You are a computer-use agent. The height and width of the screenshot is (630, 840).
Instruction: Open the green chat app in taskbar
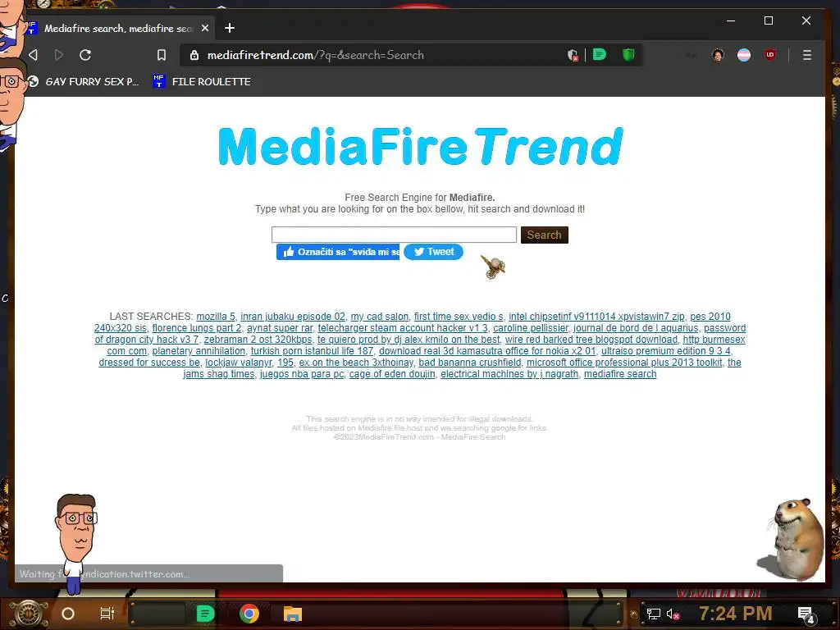click(x=205, y=614)
